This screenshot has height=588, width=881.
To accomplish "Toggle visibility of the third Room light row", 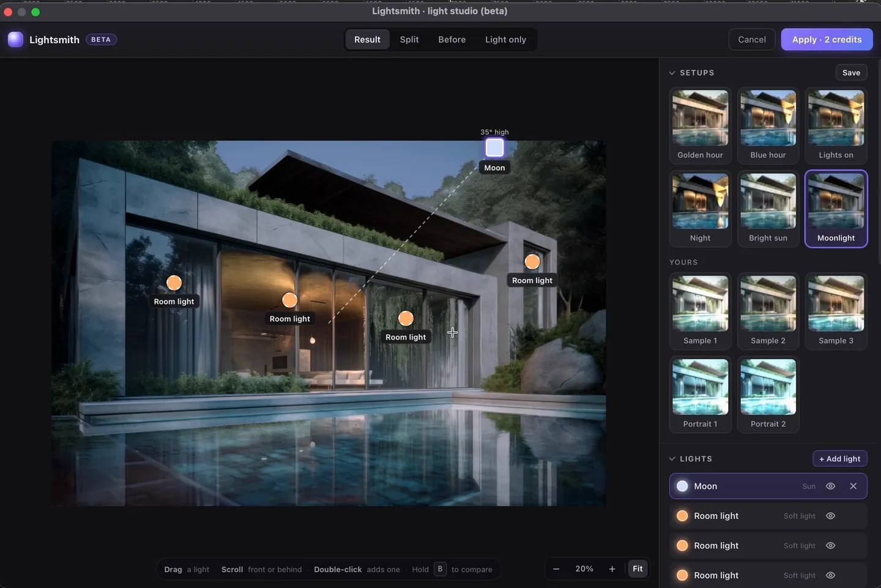I will (830, 575).
